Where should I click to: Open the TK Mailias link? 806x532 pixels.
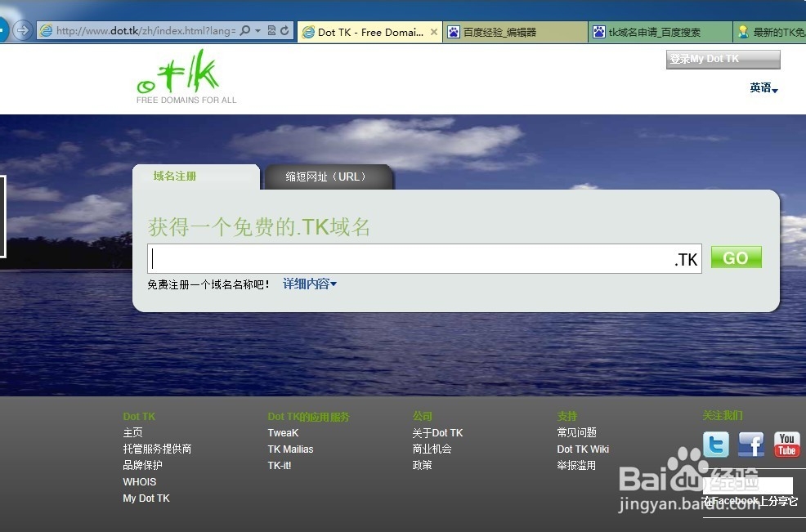click(290, 449)
